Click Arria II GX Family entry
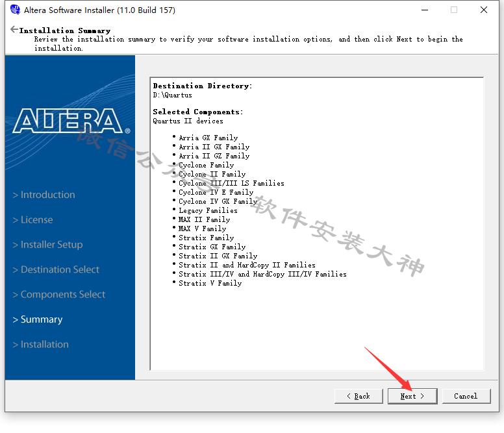504x433 pixels. pos(214,147)
